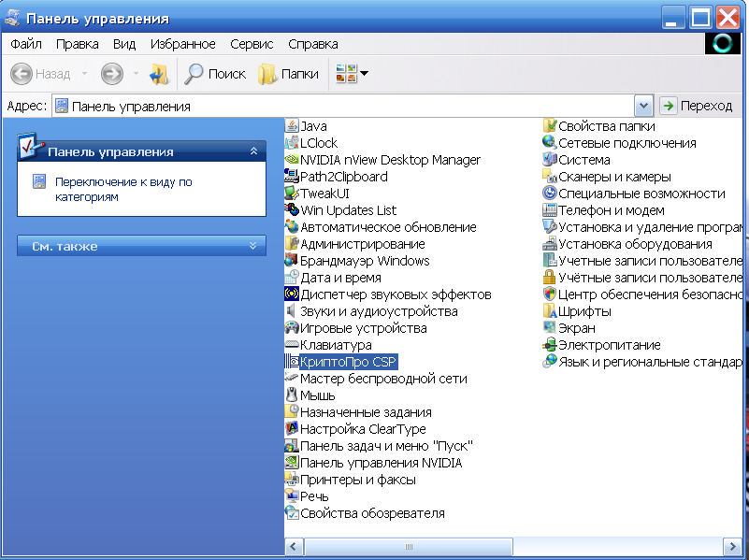This screenshot has width=749, height=560.
Task: Open Центр обеспечения безопасности shield icon
Action: 550,294
